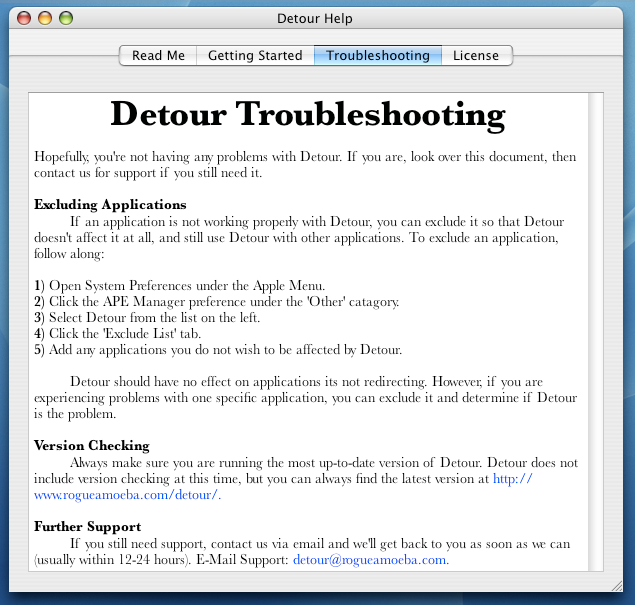Click the window resize grip corner

616,586
